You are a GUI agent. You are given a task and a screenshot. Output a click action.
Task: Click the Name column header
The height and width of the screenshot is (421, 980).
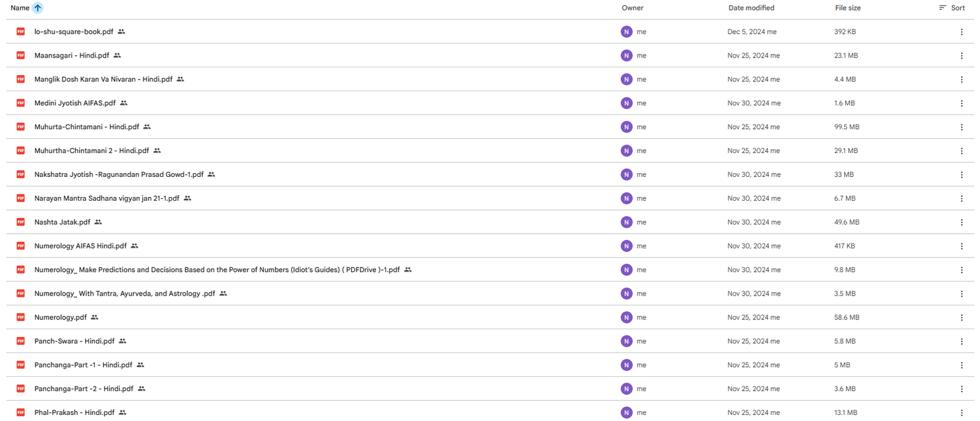20,8
